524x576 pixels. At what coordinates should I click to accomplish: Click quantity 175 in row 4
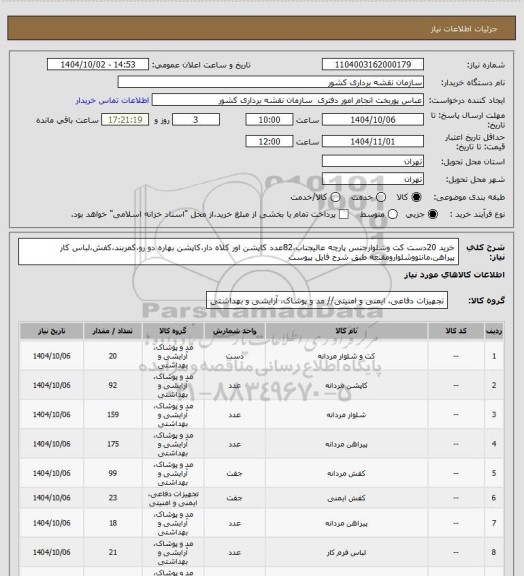point(112,444)
